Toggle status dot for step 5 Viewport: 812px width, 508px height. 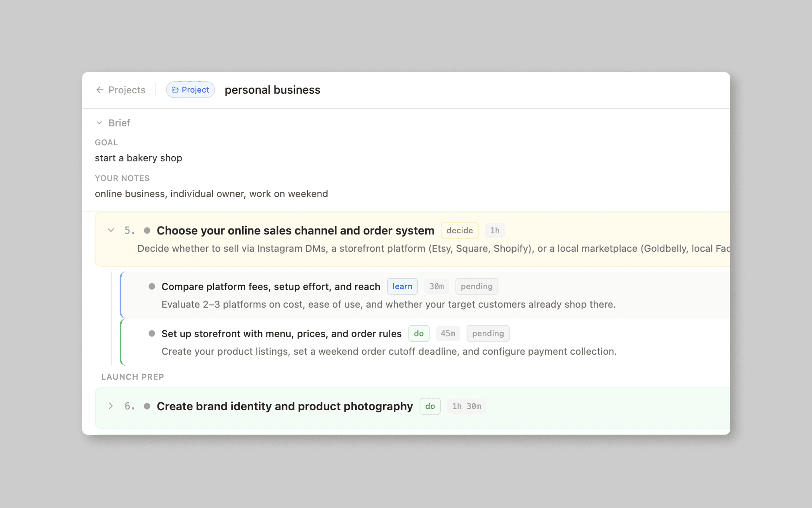[147, 231]
